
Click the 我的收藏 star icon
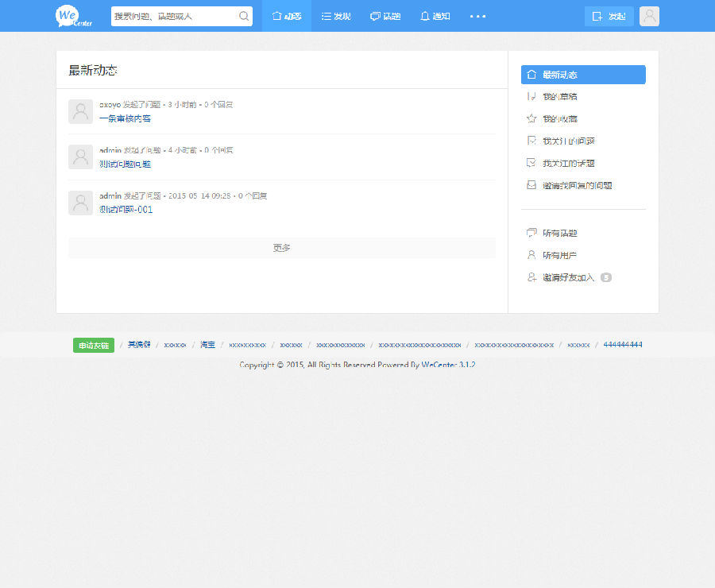531,118
